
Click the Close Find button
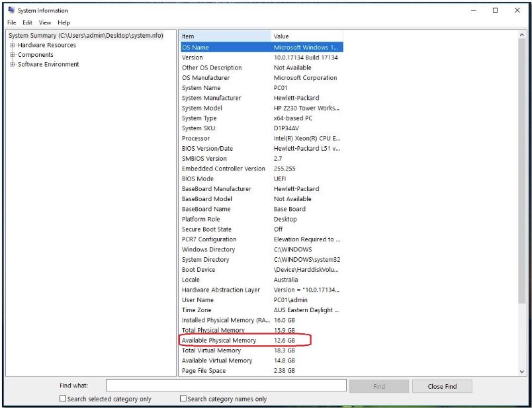pyautogui.click(x=442, y=386)
